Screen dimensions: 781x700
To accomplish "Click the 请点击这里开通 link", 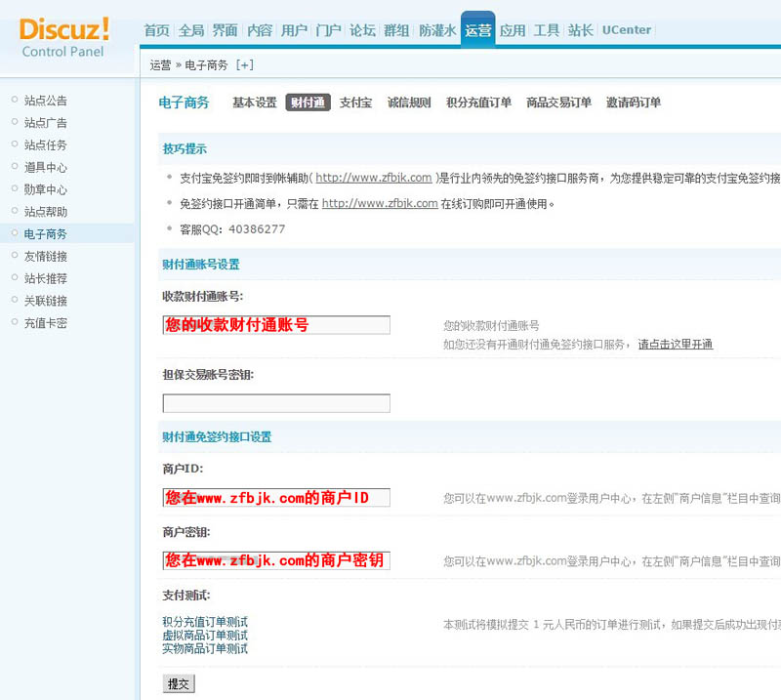I will [x=676, y=344].
